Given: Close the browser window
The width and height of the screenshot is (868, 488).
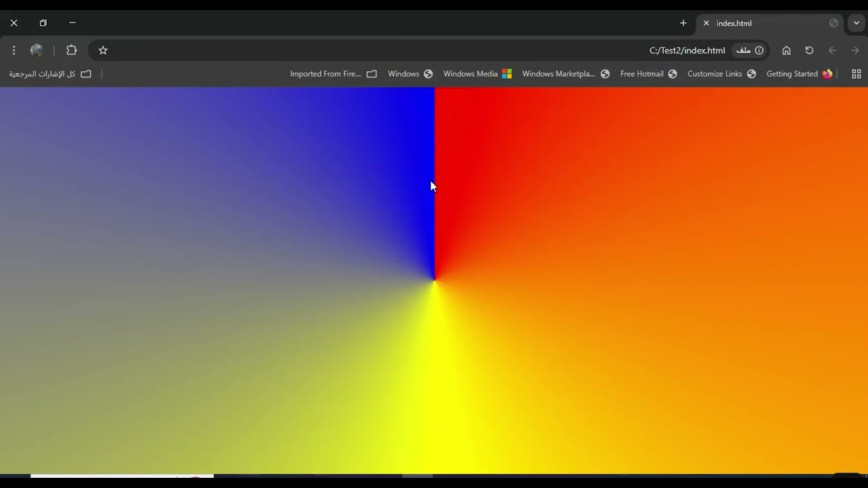Looking at the screenshot, I should click(x=14, y=23).
